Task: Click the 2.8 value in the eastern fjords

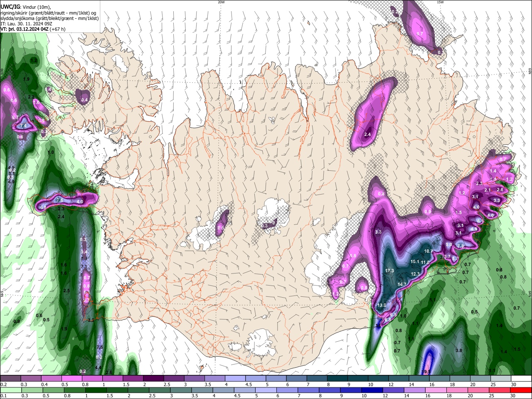Action: pos(500,190)
